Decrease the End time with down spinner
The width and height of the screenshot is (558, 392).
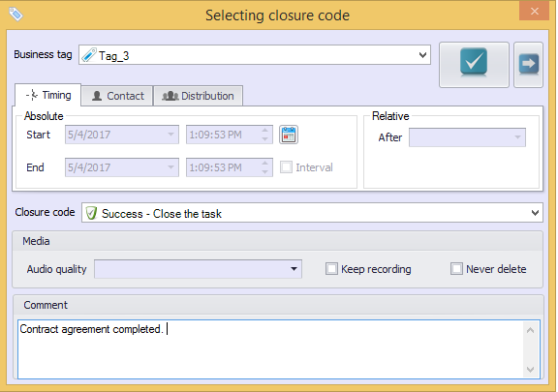tap(264, 172)
